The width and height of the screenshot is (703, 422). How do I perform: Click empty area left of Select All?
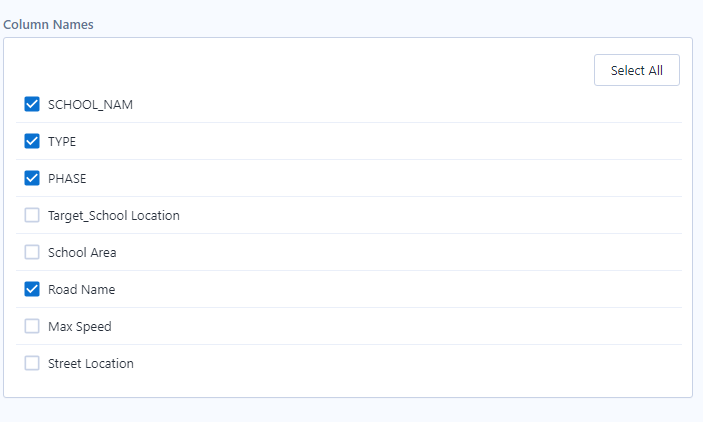tap(300, 70)
